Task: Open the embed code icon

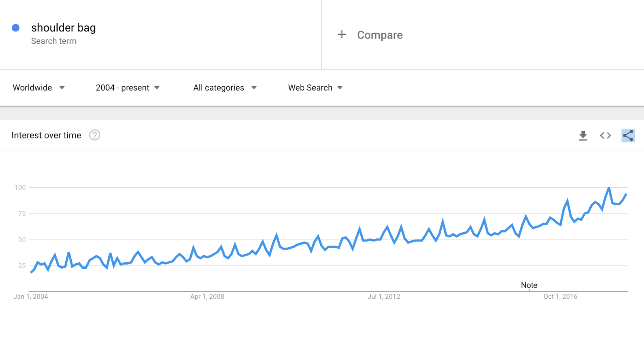Action: pos(606,135)
